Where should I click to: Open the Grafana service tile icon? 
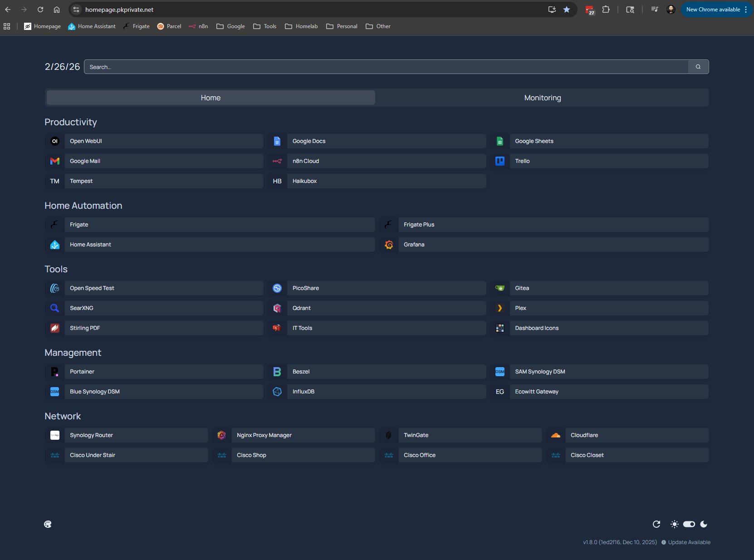[389, 244]
